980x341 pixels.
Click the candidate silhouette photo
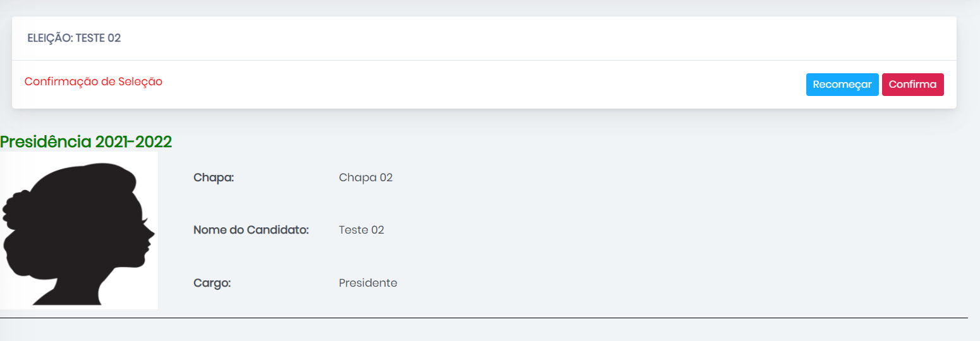(79, 230)
